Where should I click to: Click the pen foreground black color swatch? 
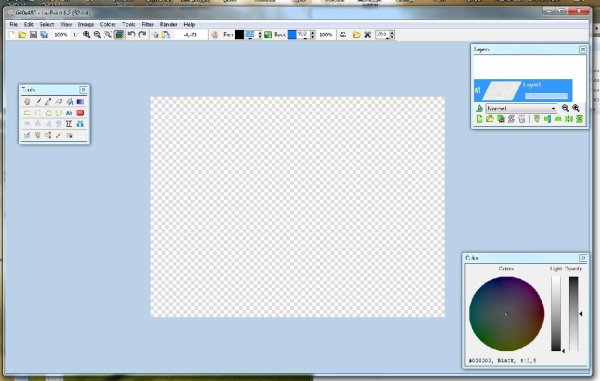point(239,35)
